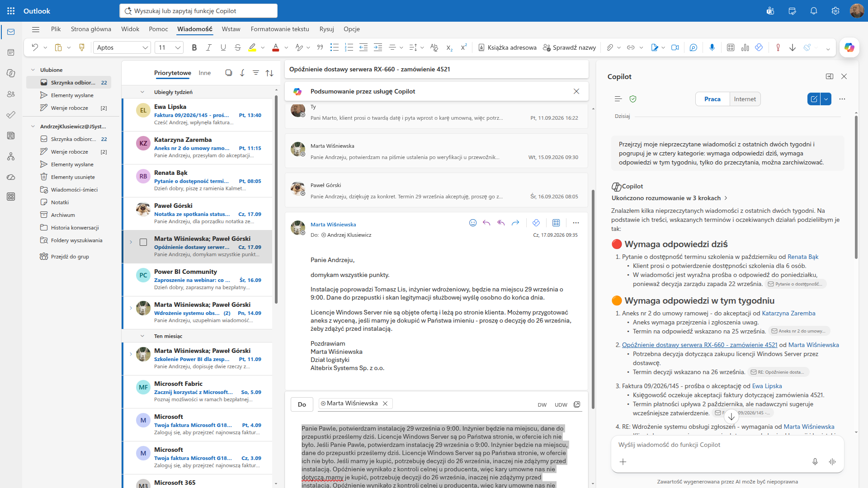Open the Formatowanie tekstu ribbon tab

click(280, 29)
